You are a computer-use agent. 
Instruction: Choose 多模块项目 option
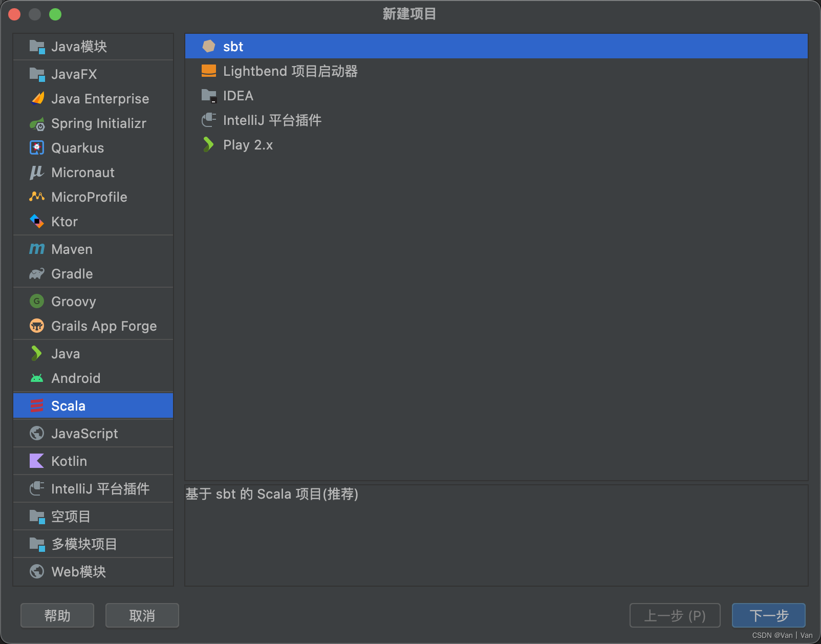(x=93, y=544)
